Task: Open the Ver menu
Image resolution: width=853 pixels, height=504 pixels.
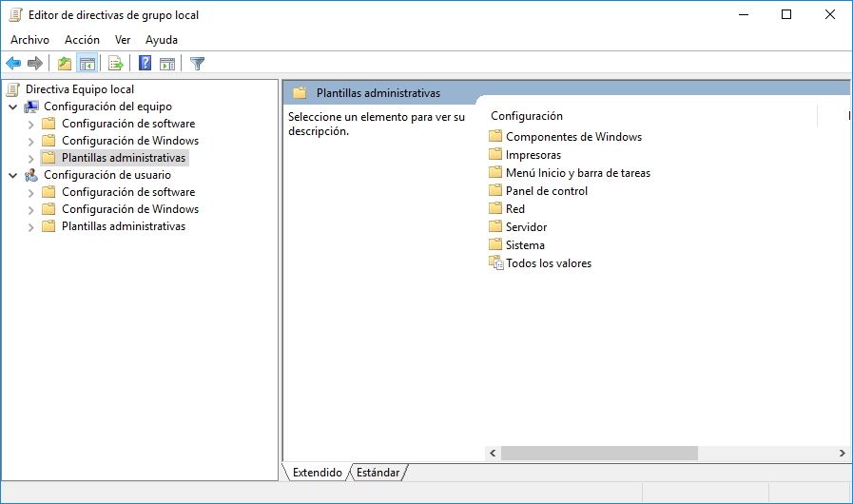Action: (x=123, y=40)
